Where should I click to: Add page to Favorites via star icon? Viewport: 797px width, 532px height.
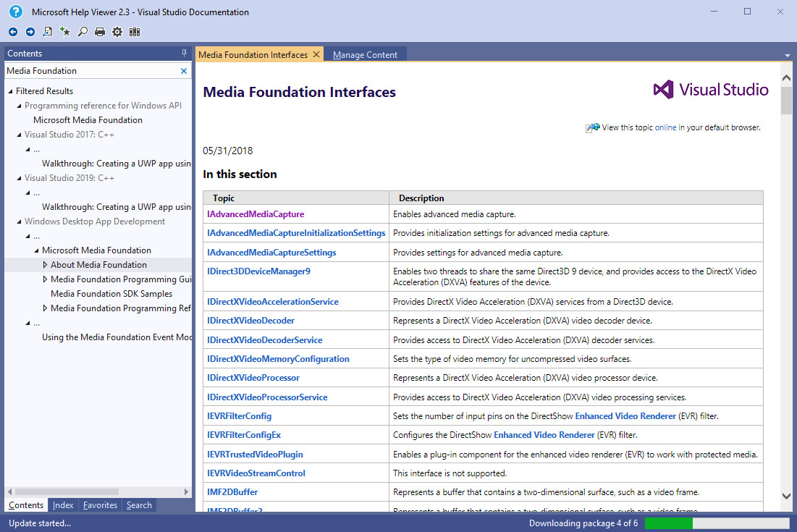(x=65, y=32)
